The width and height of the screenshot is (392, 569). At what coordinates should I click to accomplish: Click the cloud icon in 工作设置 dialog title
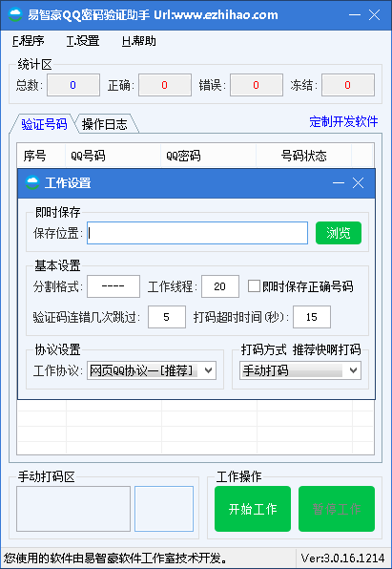(x=31, y=183)
